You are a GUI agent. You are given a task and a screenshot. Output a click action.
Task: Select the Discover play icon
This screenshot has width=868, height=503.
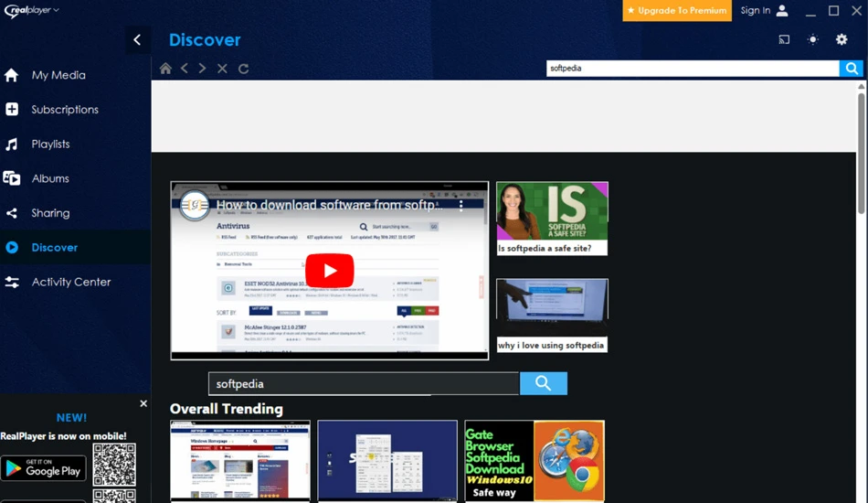click(12, 247)
